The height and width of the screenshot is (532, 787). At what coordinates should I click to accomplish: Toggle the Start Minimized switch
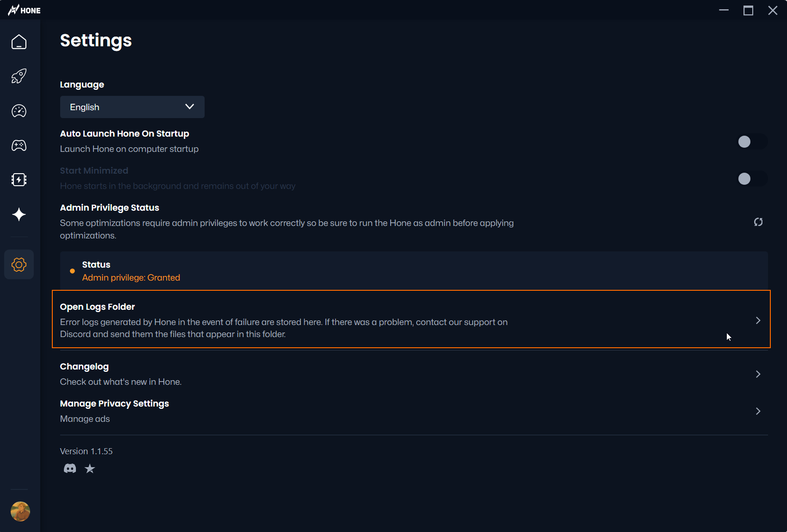752,179
